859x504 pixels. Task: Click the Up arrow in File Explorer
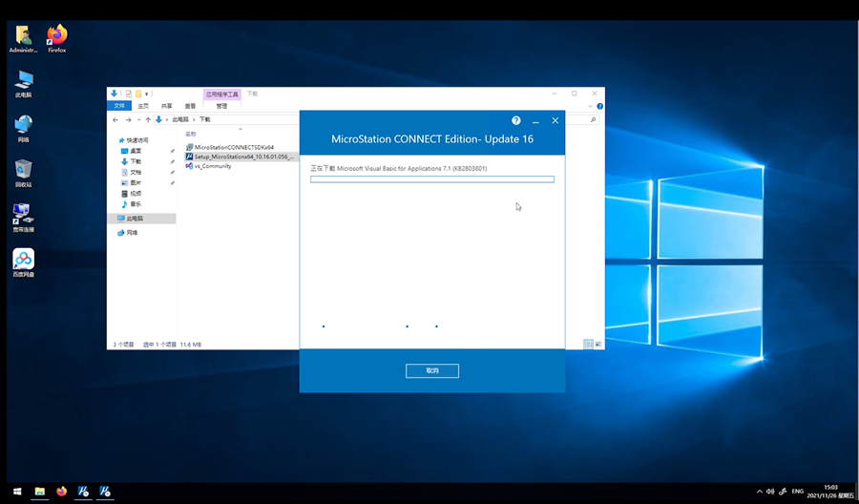point(148,119)
